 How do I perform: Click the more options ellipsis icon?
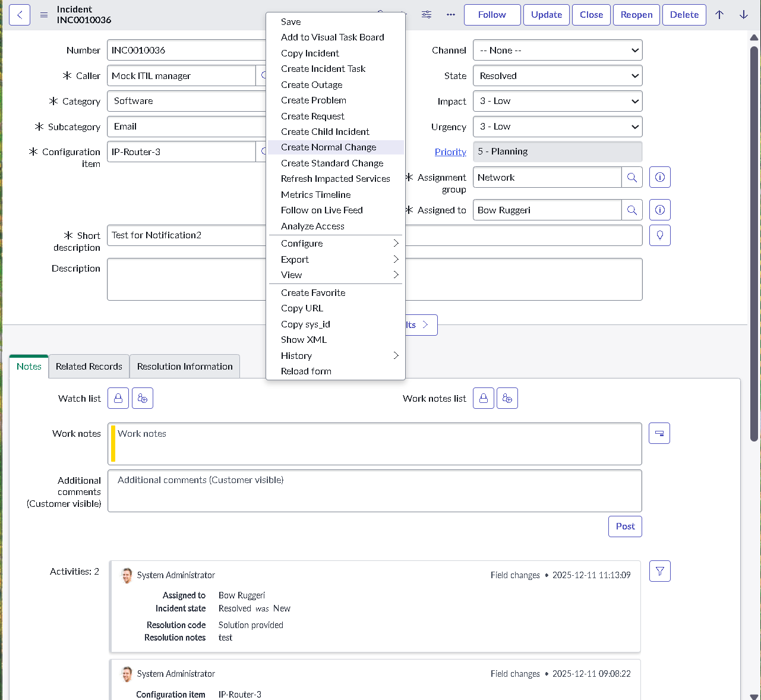click(450, 15)
